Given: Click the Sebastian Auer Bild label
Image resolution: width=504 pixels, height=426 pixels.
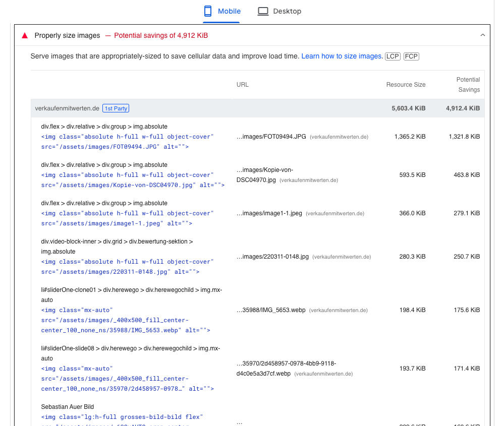Looking at the screenshot, I should [x=68, y=407].
